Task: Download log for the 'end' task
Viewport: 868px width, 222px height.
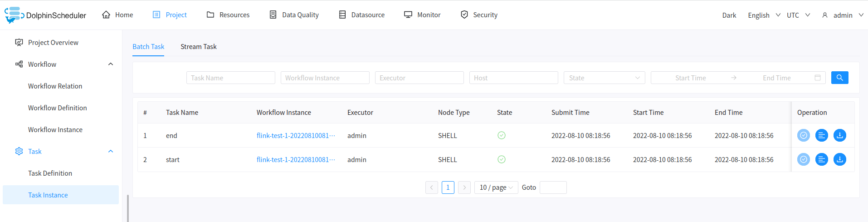Action: coord(839,135)
